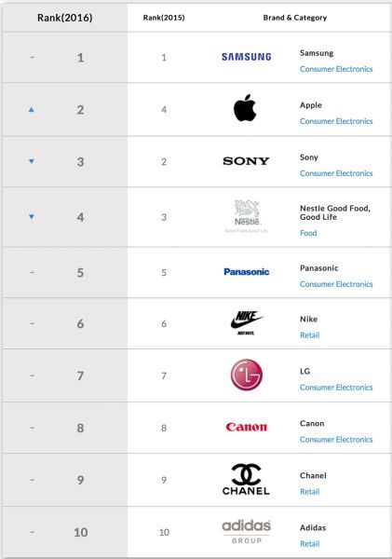Open Consumer Electronics link under Canon
The image size is (392, 559).
(x=336, y=440)
